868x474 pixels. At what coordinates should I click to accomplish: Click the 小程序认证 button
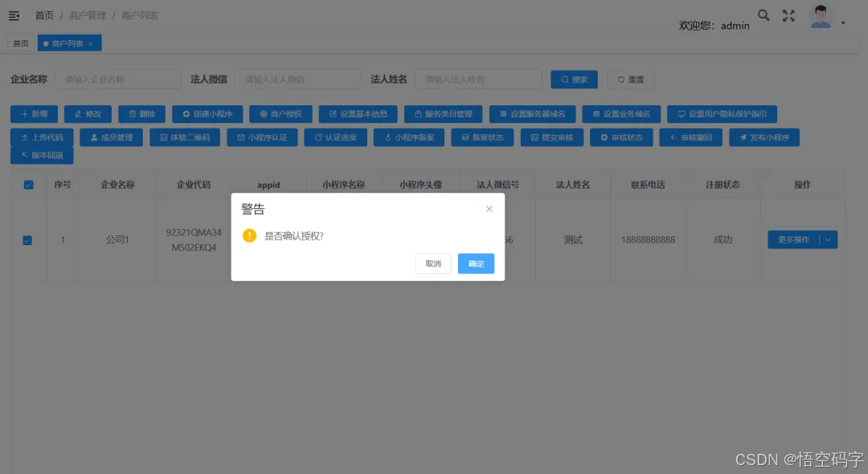tap(262, 137)
